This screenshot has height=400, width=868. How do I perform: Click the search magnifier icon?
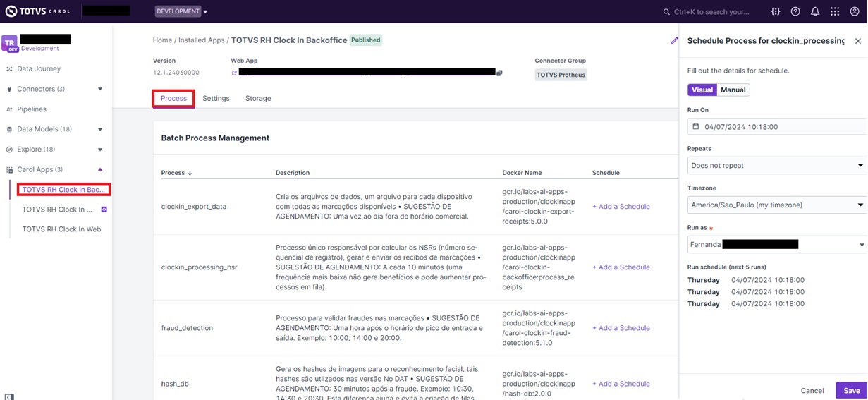666,12
